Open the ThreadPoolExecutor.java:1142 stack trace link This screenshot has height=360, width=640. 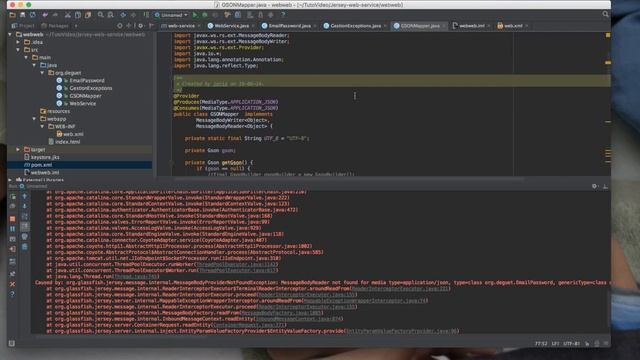(x=237, y=264)
